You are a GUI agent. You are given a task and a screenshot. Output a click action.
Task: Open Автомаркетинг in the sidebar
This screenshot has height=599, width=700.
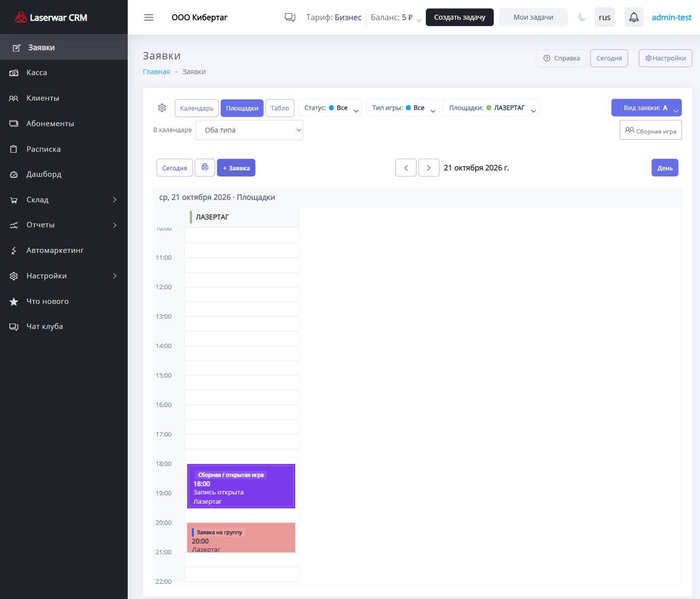(64, 250)
